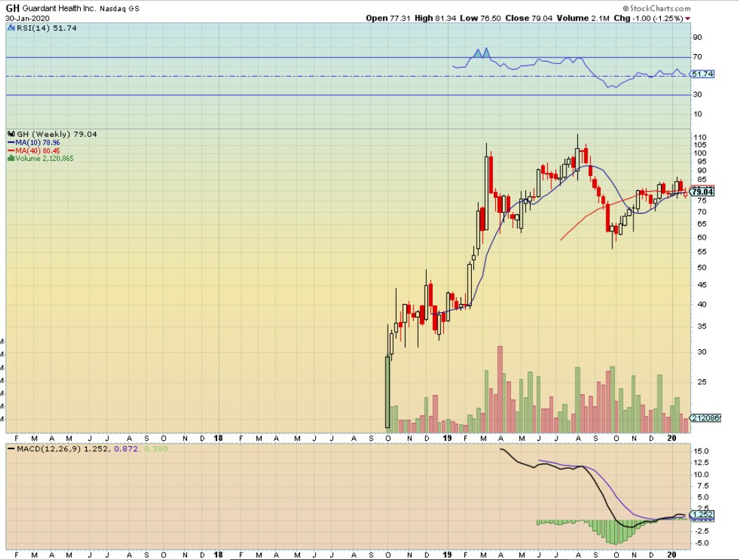The image size is (739, 560).
Task: Click the 70 level on RSI axis
Action: (x=697, y=57)
